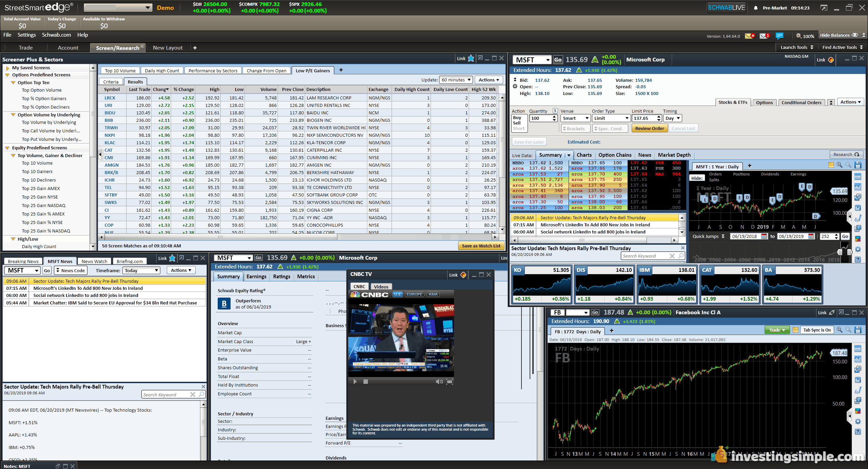Open the Option Chains tab in MSFT window
Viewport: 868px width, 469px height.
tap(615, 155)
